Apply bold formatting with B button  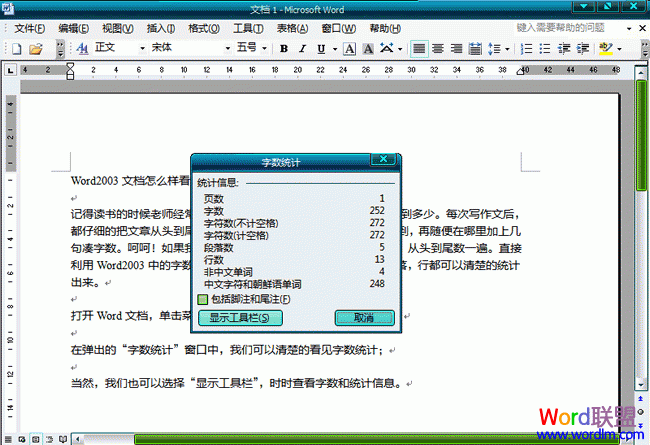[284, 48]
